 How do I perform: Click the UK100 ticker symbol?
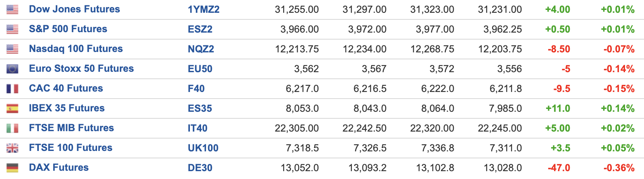[203, 148]
